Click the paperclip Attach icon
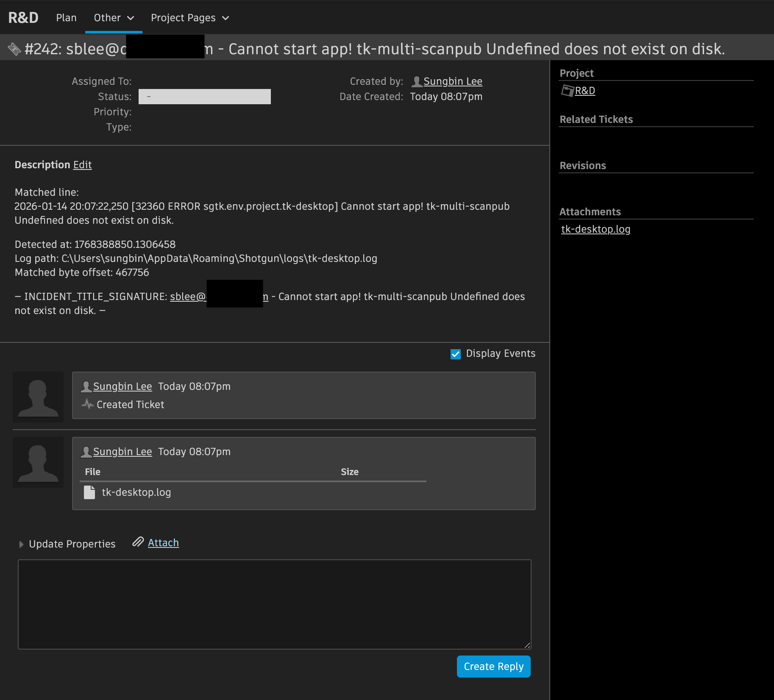This screenshot has width=774, height=700. [138, 542]
